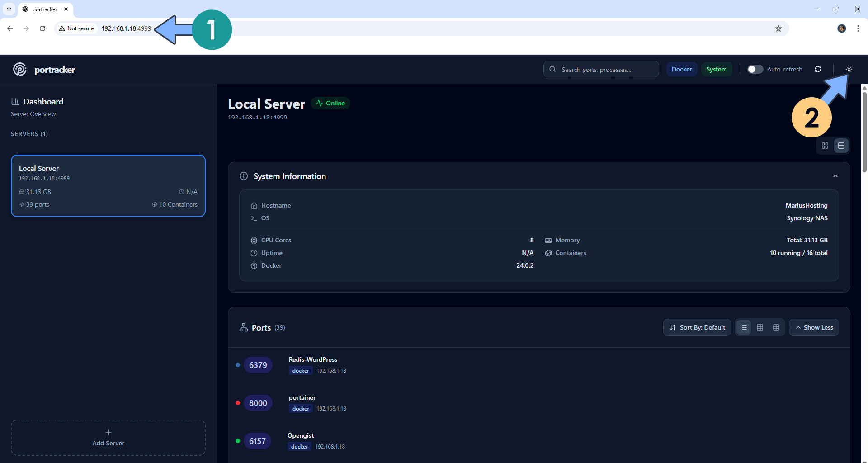868x463 pixels.
Task: Click the docker tag under Redis-WordPress
Action: [x=301, y=371]
